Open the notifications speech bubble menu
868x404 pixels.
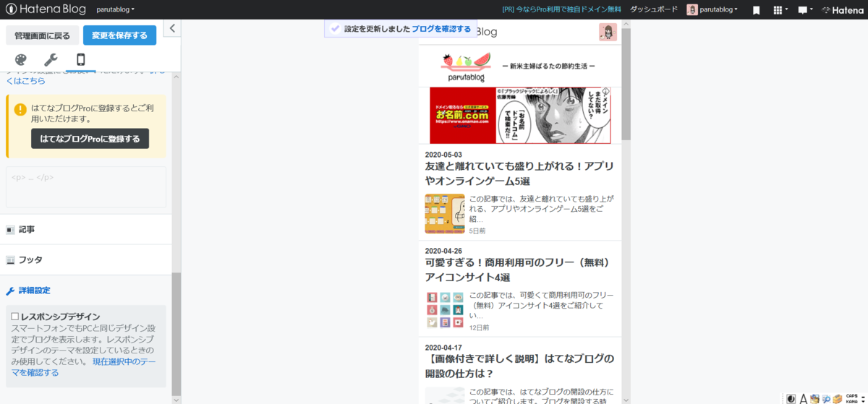pyautogui.click(x=805, y=10)
